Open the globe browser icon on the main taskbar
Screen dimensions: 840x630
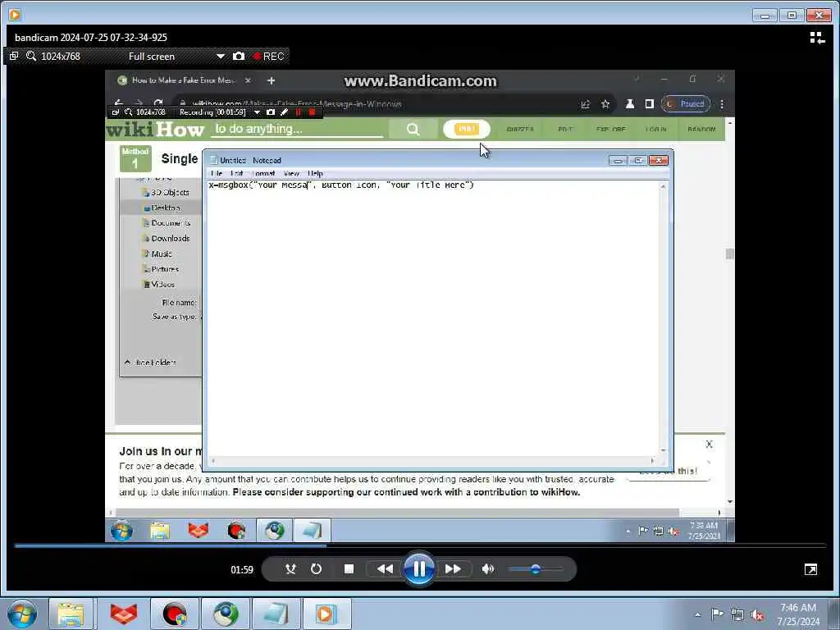(x=226, y=614)
